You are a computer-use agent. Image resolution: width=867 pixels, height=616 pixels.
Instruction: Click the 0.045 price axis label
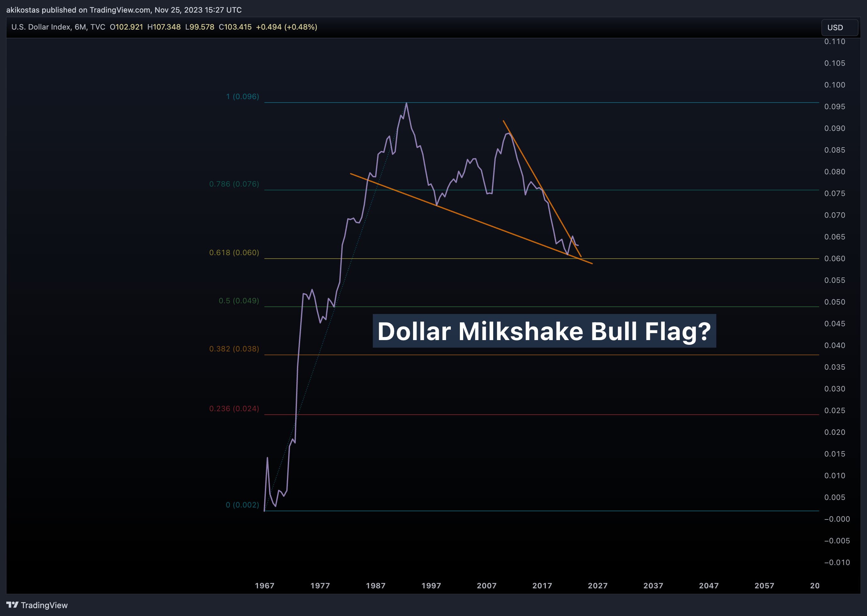point(835,324)
